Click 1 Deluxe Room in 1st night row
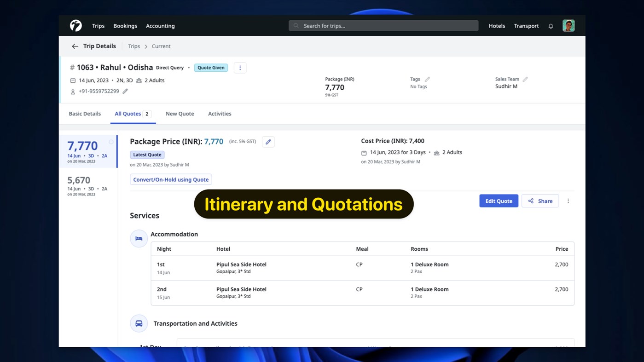Screen dimensions: 644x362 click(429, 264)
